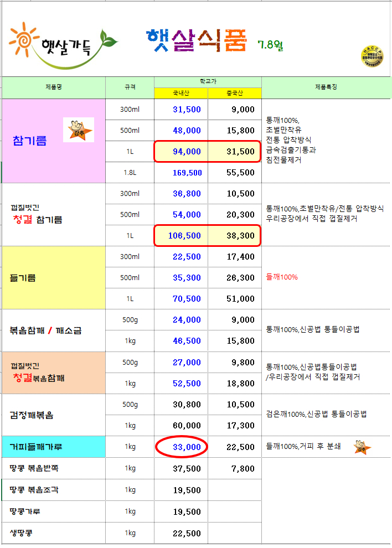
Task: Select the 36,800 price cell
Action: pos(181,194)
